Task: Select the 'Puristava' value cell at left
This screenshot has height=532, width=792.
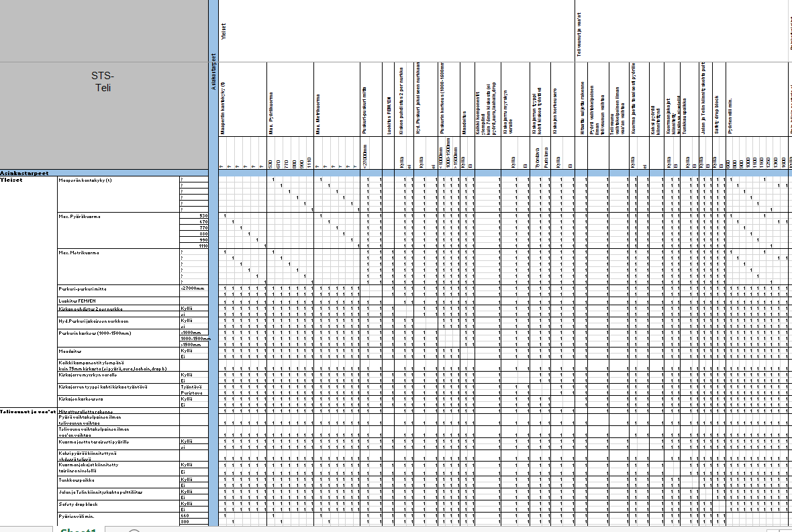Action: pos(194,392)
